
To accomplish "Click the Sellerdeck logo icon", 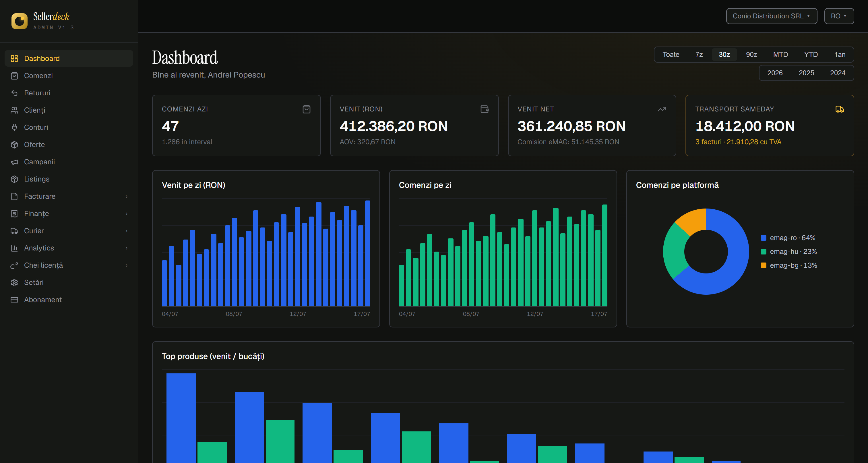I will (x=20, y=21).
